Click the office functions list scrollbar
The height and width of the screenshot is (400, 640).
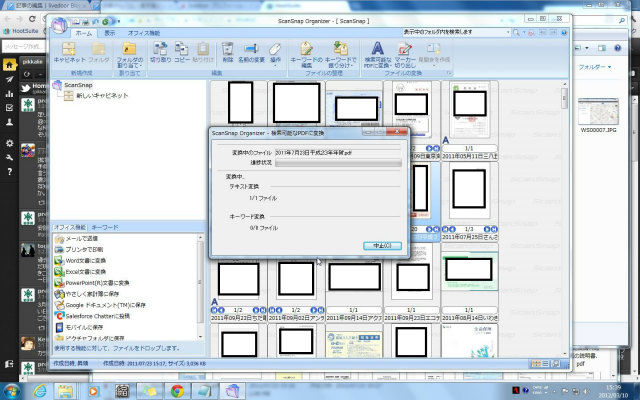coord(200,287)
